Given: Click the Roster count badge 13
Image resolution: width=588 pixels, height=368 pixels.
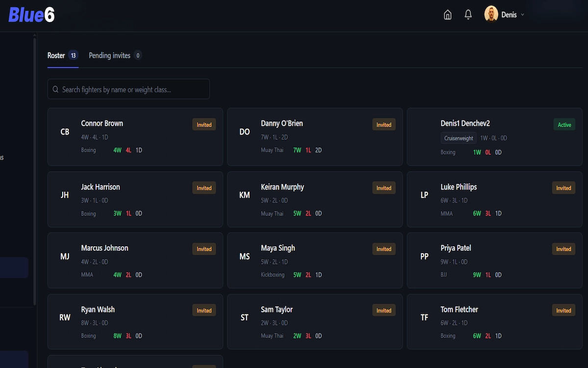Looking at the screenshot, I should [x=73, y=55].
